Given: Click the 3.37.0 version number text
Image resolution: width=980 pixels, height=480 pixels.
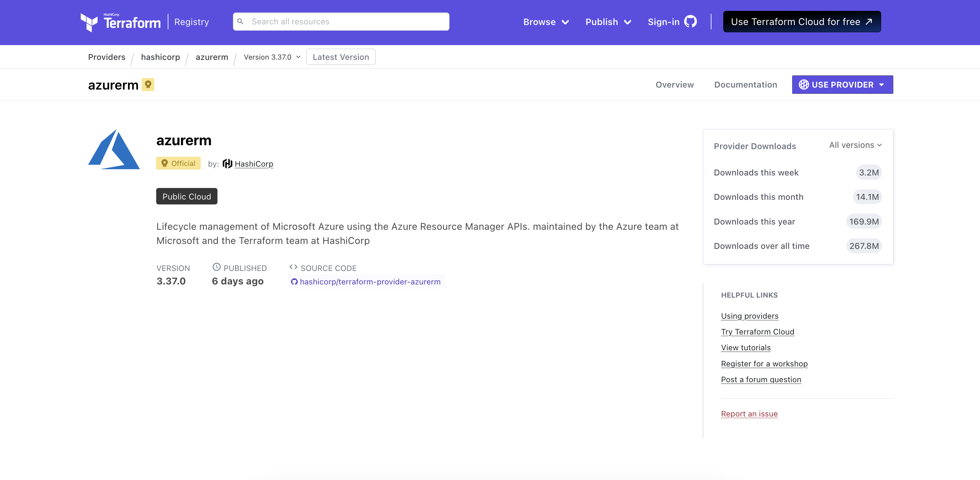Looking at the screenshot, I should click(x=171, y=281).
